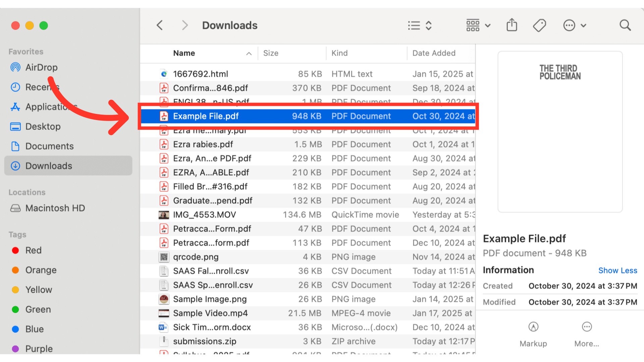Select Ezra, An...e PDF.pdf
This screenshot has height=362, width=644.
coord(308,159)
